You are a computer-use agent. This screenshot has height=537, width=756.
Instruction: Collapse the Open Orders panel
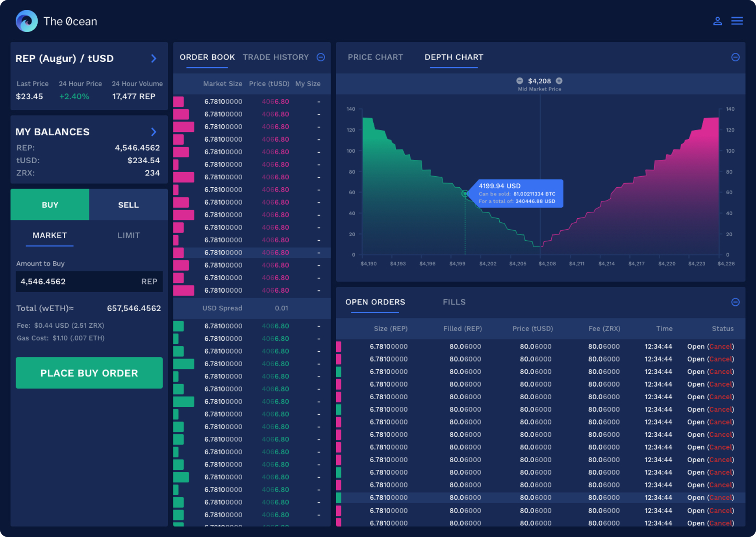pyautogui.click(x=735, y=302)
